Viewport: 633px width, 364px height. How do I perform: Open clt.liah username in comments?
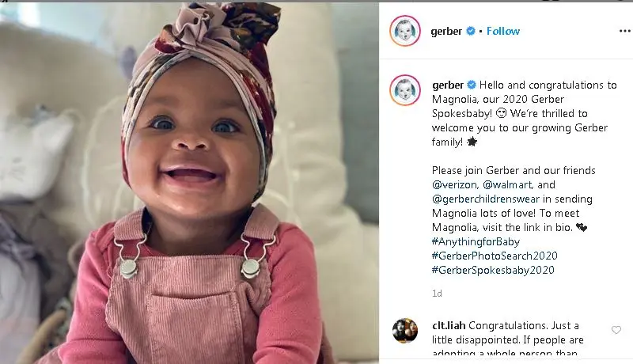point(449,325)
